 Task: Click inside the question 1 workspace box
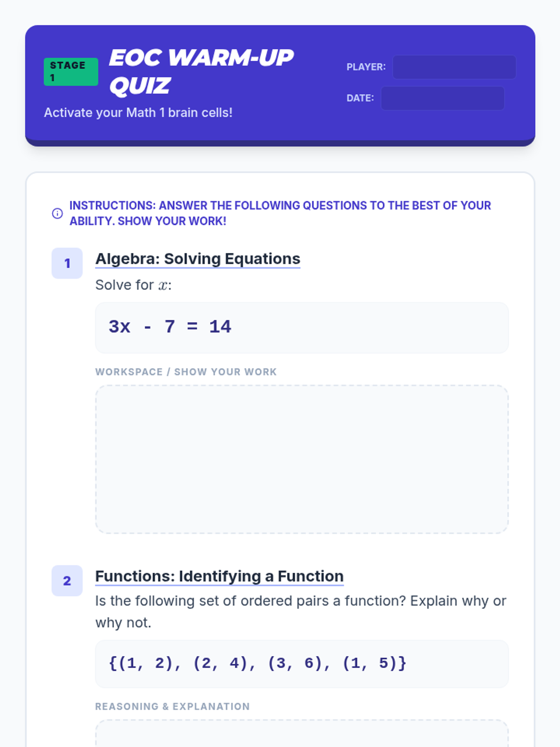(302, 459)
